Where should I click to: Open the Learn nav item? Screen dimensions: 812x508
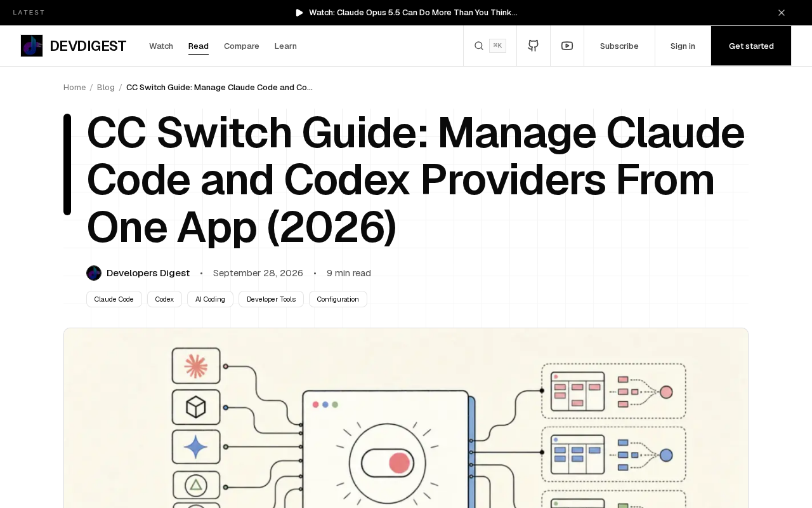(285, 46)
